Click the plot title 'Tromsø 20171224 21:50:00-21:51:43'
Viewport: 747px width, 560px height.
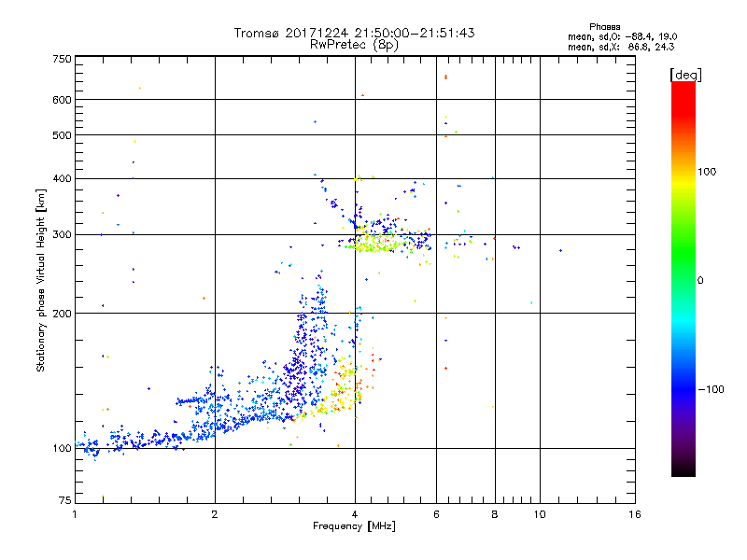[x=354, y=33]
